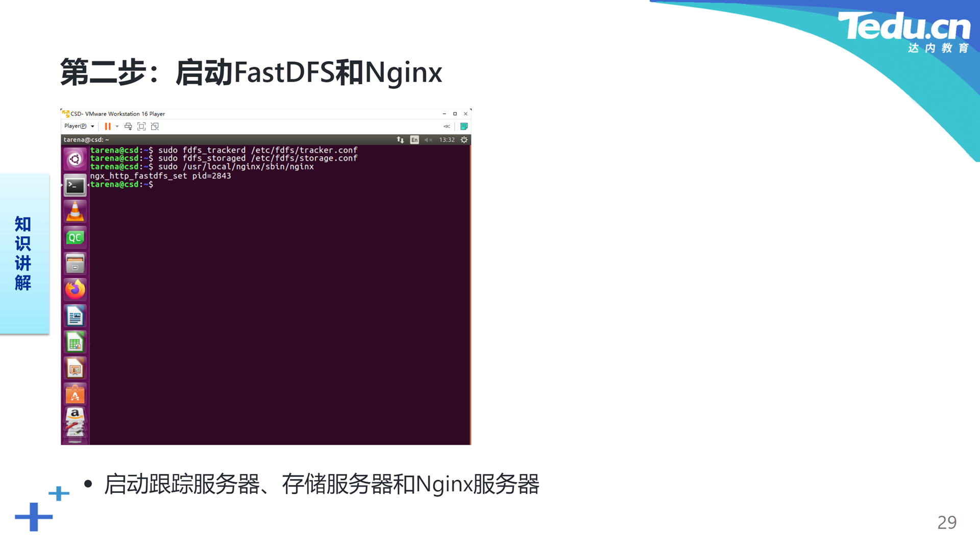
Task: Open the VMware notes/message icon
Action: click(464, 127)
